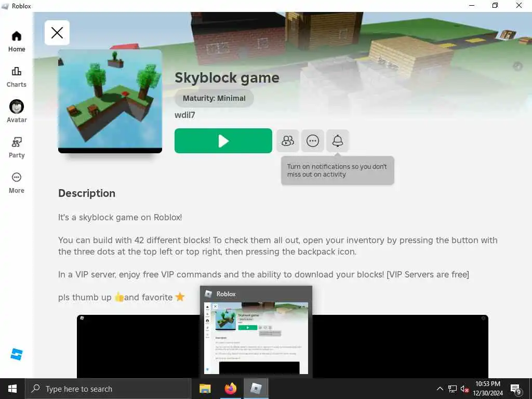Click the media preview area below description
Image resolution: width=532 pixels, height=399 pixels.
click(282, 347)
